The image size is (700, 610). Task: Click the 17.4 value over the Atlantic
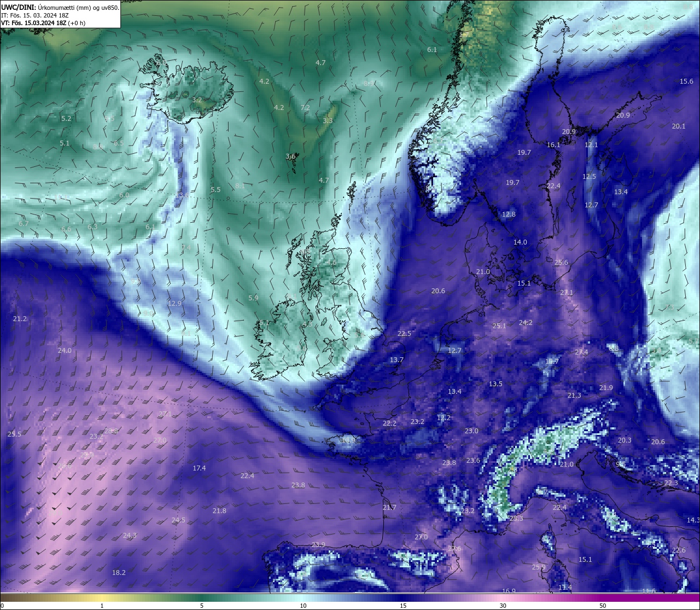click(x=199, y=468)
